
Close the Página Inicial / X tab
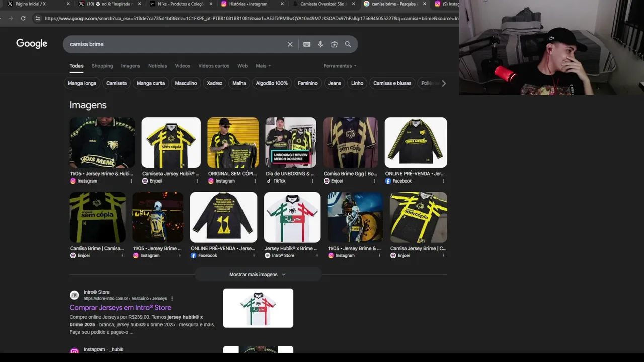pyautogui.click(x=68, y=4)
